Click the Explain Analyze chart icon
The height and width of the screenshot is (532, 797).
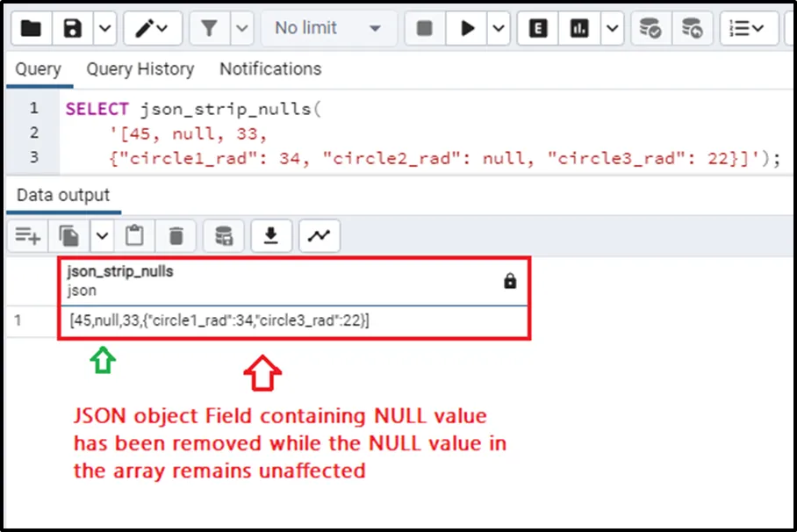pos(579,28)
